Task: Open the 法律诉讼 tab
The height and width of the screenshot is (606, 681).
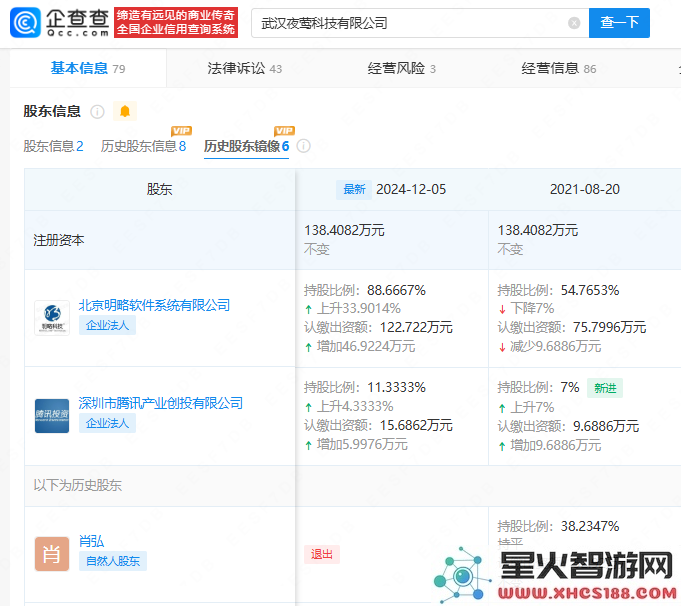Action: point(245,68)
